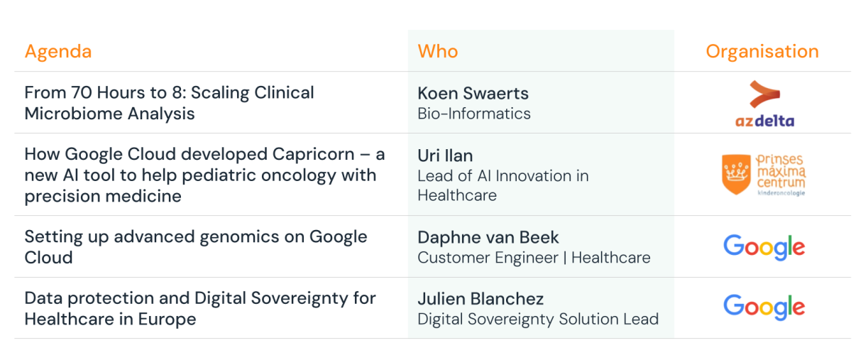Select 'Digital Sovereignty Solution Lead' role text
This screenshot has width=868, height=360.
coord(538,320)
